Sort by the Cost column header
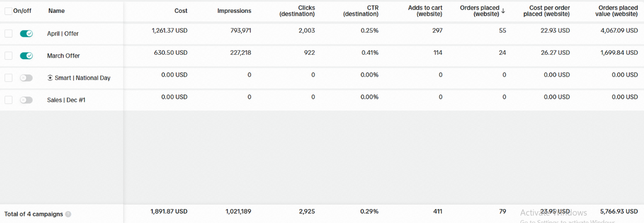The height and width of the screenshot is (223, 644). 180,11
